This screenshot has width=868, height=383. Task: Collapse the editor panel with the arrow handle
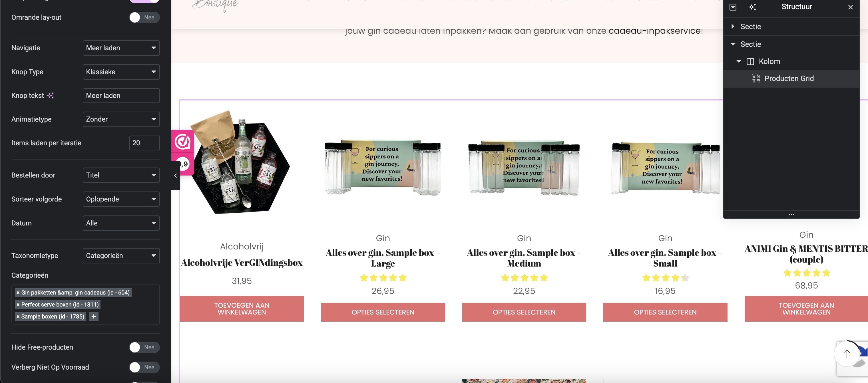tap(175, 176)
